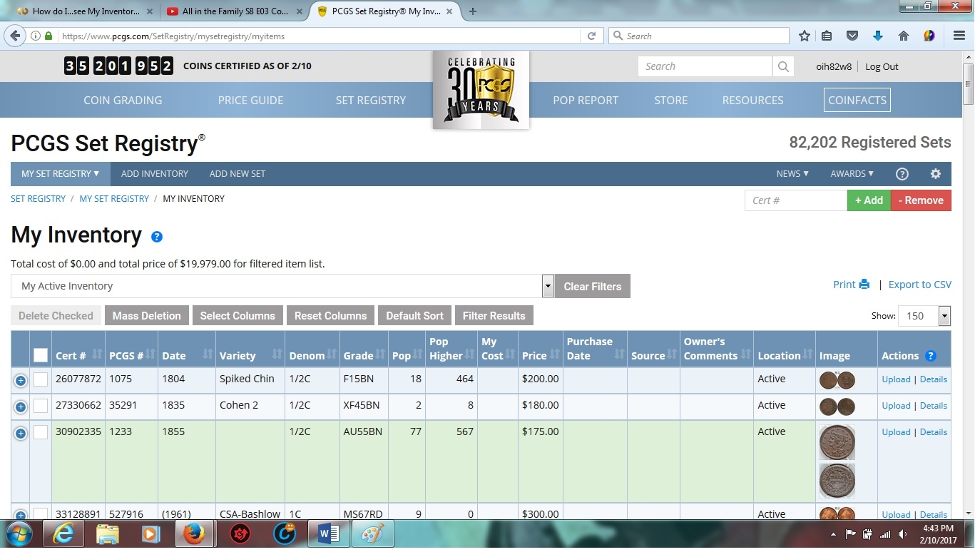Viewport: 980px width, 552px height.
Task: Click the Log Out link
Action: [882, 66]
